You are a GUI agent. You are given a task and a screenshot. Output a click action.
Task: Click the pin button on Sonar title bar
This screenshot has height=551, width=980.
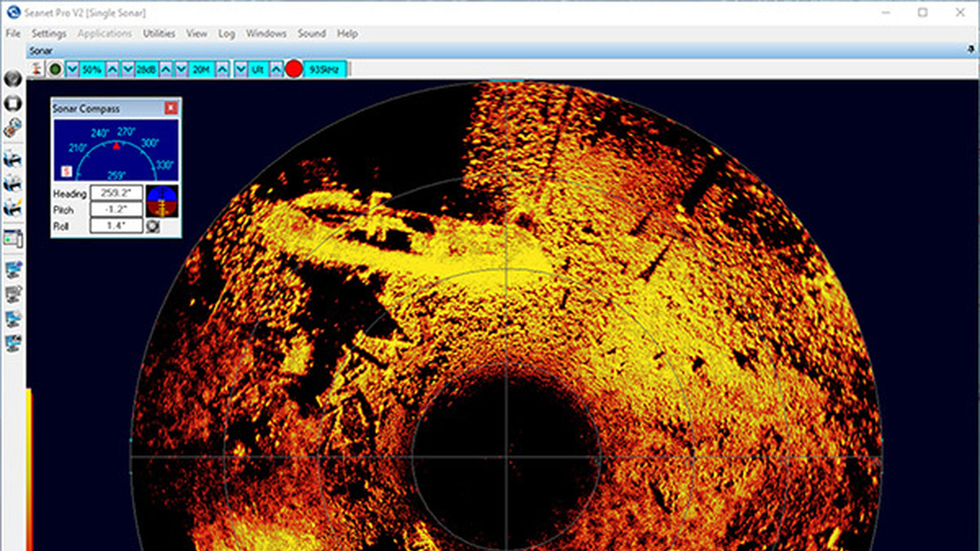point(970,49)
